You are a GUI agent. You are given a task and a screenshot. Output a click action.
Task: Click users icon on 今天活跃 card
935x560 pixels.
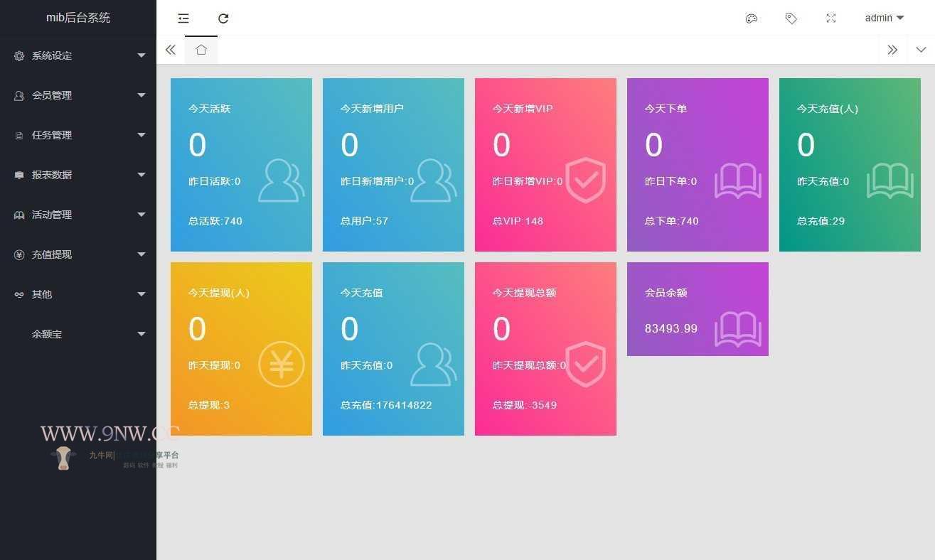point(281,181)
